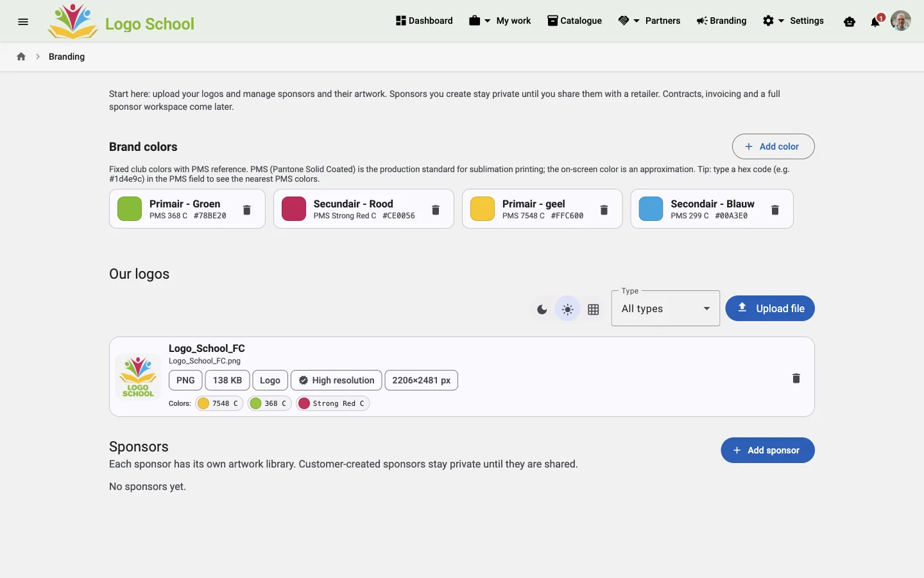Image resolution: width=924 pixels, height=578 pixels.
Task: Go to home via breadcrumb house icon
Action: point(21,57)
